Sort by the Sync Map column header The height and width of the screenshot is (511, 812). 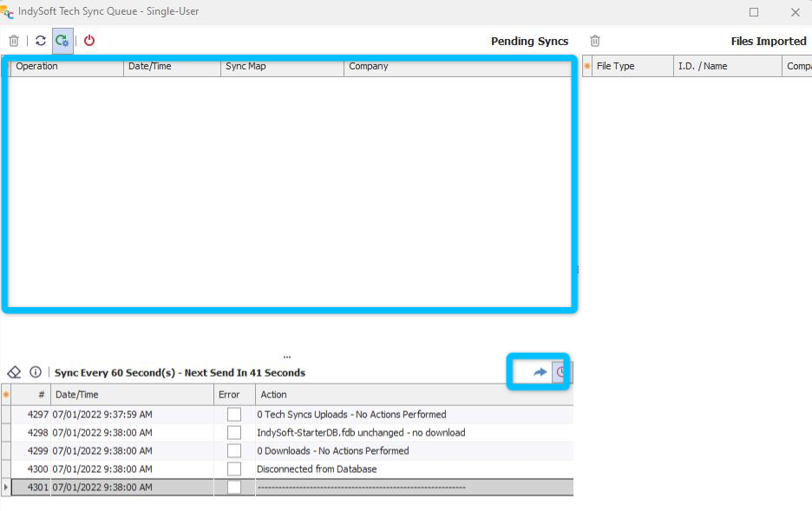pyautogui.click(x=282, y=66)
